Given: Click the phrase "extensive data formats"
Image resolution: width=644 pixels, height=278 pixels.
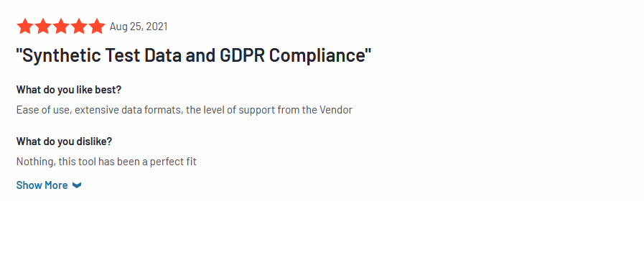Looking at the screenshot, I should [x=129, y=110].
